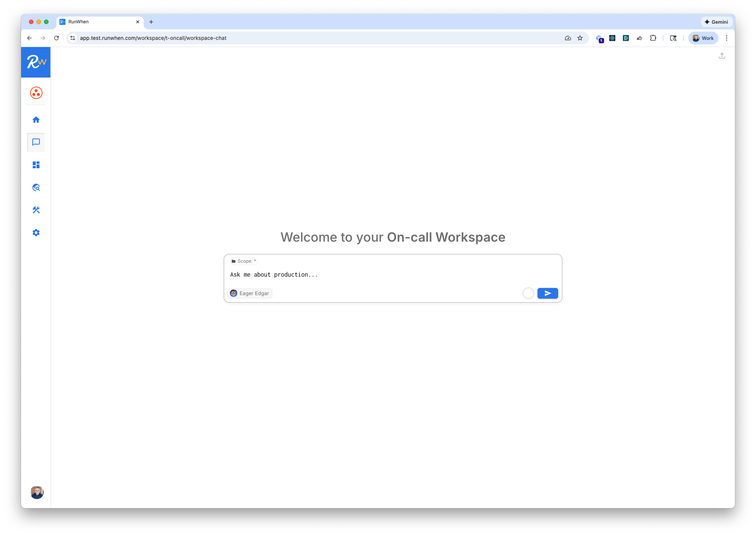This screenshot has height=536, width=756.
Task: Open settings gear in sidebar
Action: [36, 233]
